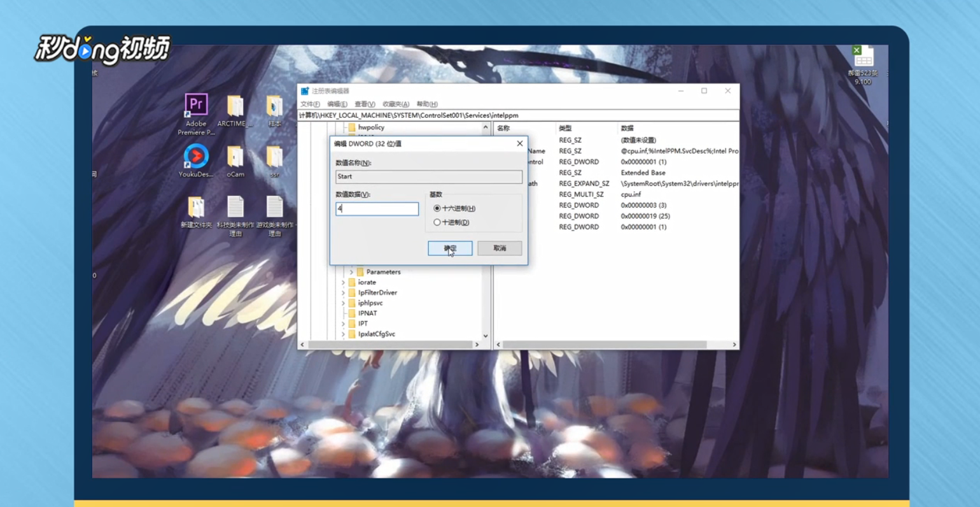The width and height of the screenshot is (980, 507).
Task: Click the 0x00000019 (25) data value
Action: pos(645,216)
